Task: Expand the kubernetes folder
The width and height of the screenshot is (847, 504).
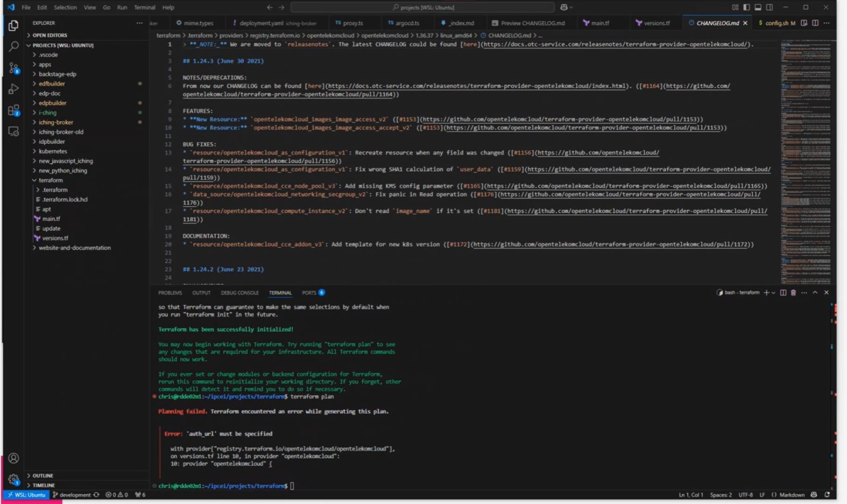Action: (53, 151)
